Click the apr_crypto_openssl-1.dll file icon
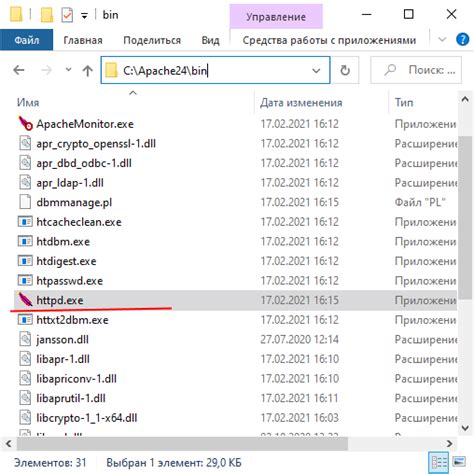The height and width of the screenshot is (474, 474). point(25,143)
